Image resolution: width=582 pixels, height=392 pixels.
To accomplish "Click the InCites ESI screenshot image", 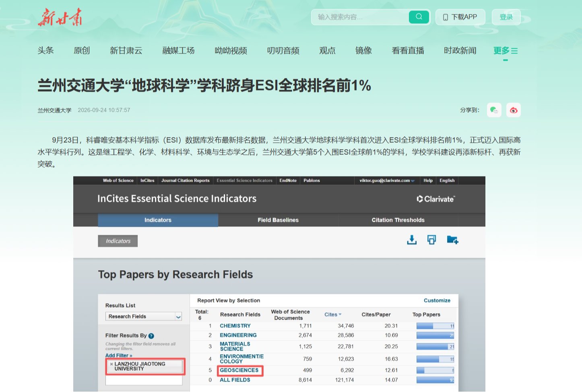I will point(279,284).
